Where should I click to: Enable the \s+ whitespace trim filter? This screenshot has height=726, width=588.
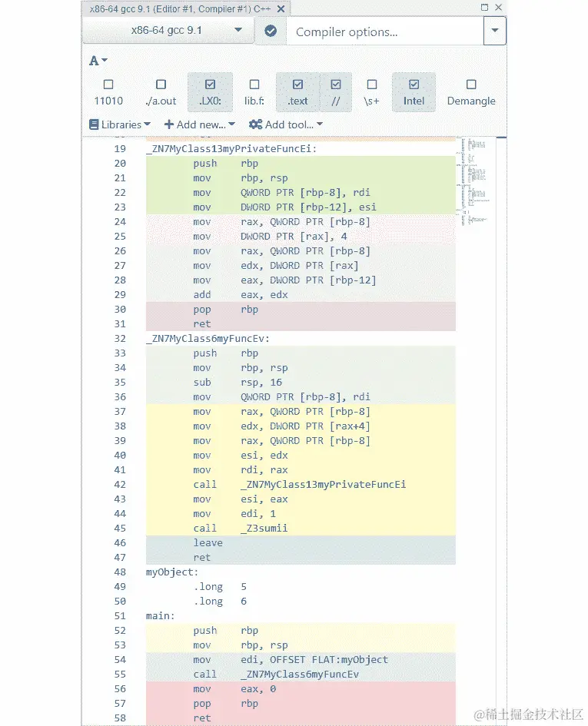(x=371, y=92)
